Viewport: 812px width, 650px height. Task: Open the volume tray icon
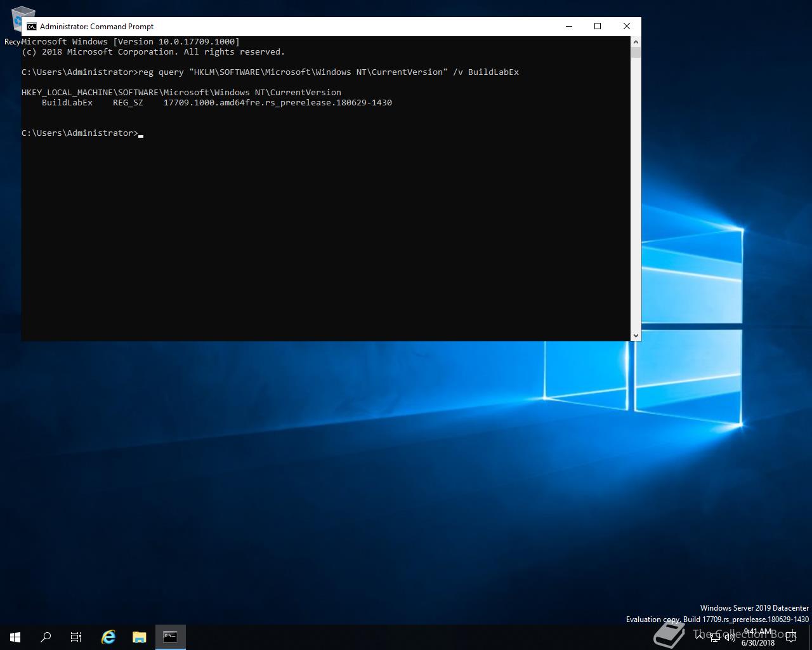pos(730,637)
